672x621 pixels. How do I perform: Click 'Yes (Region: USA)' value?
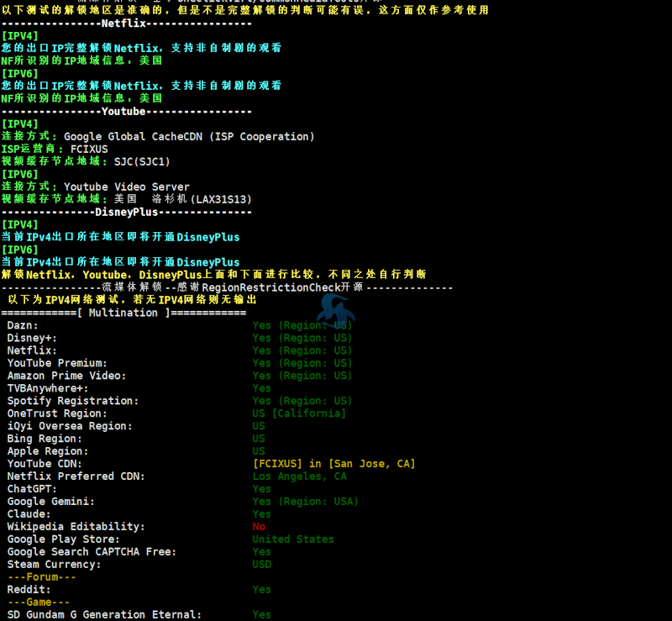pyautogui.click(x=305, y=502)
